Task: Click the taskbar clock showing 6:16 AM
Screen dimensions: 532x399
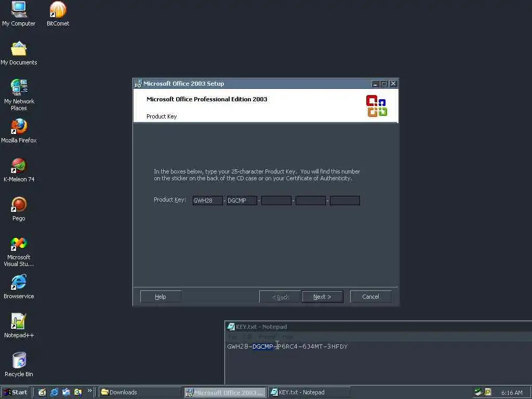Action: coord(512,393)
